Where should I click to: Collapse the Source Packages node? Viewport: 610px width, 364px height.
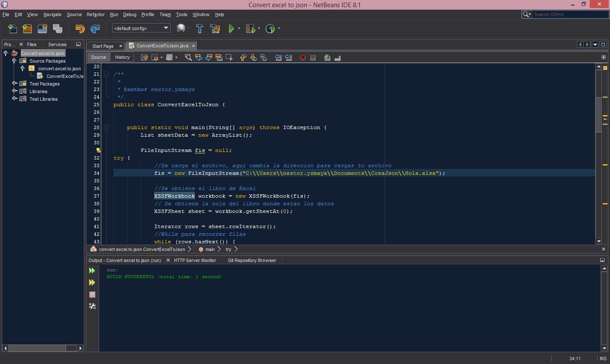(14, 61)
